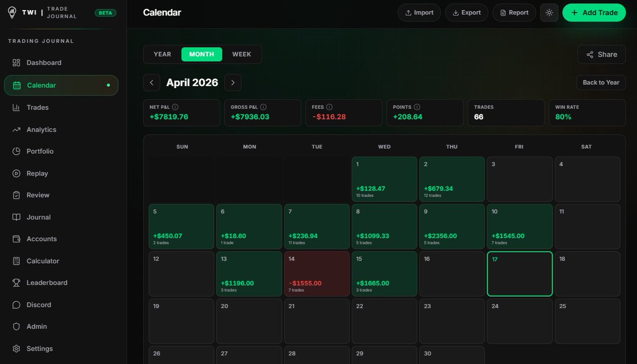Open April 13 cell showing +$1196.00

point(249,274)
